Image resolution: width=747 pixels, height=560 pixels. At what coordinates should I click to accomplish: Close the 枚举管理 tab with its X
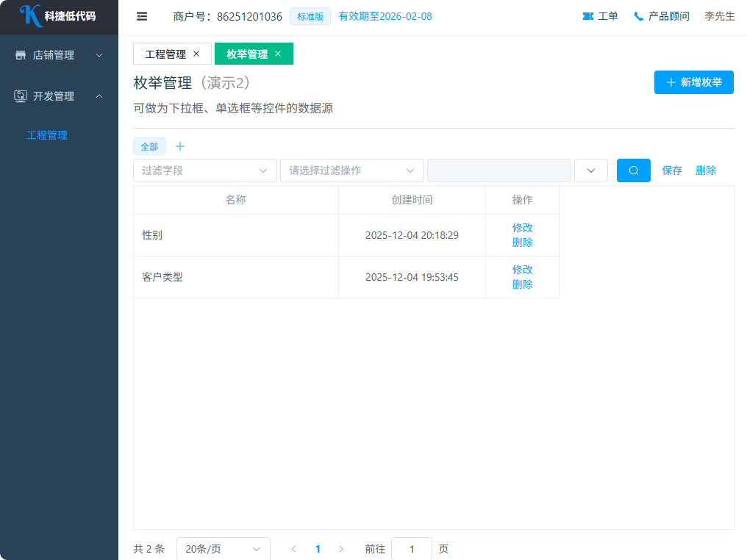click(278, 54)
